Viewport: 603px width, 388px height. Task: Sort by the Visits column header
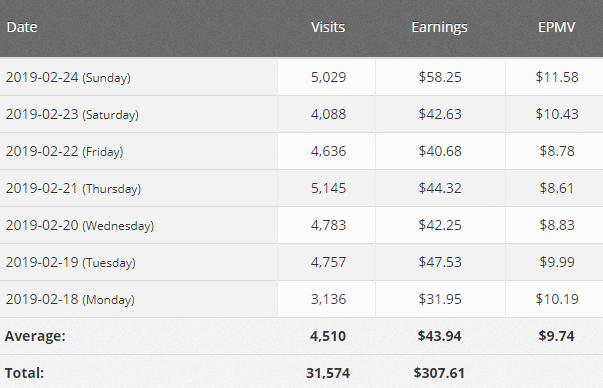pos(328,27)
